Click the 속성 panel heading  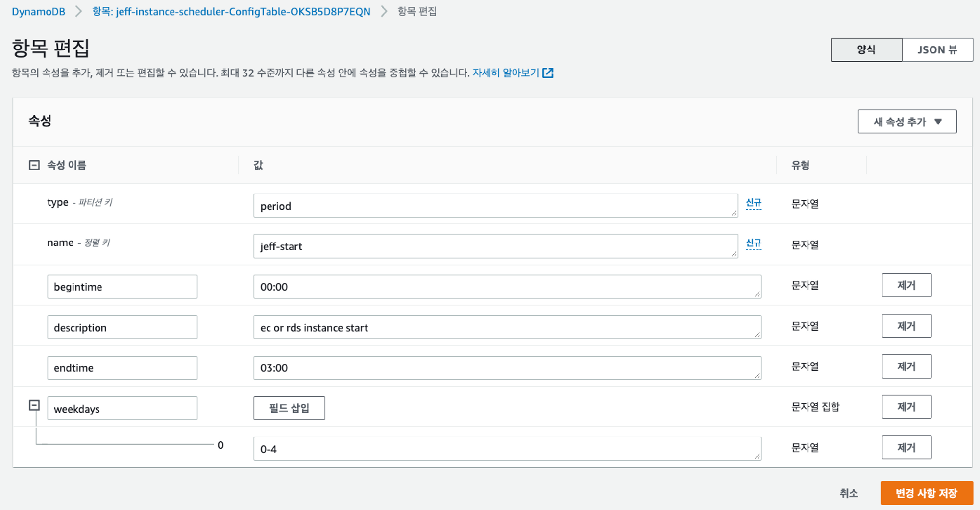[x=40, y=121]
